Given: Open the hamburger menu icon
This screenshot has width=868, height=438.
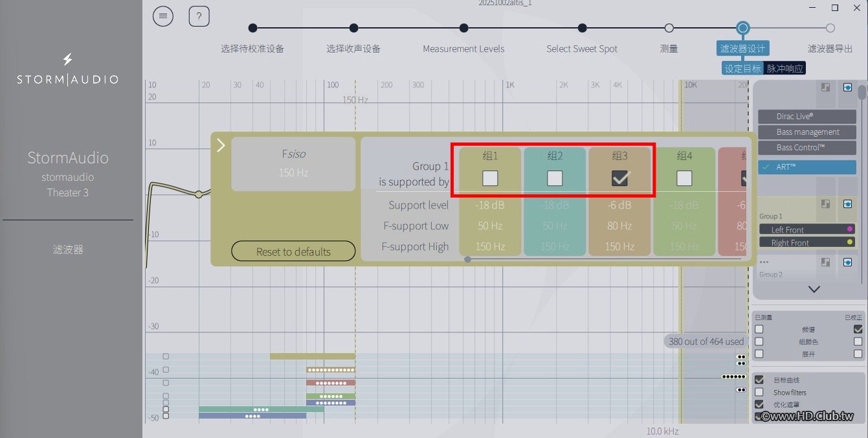Looking at the screenshot, I should pos(163,16).
